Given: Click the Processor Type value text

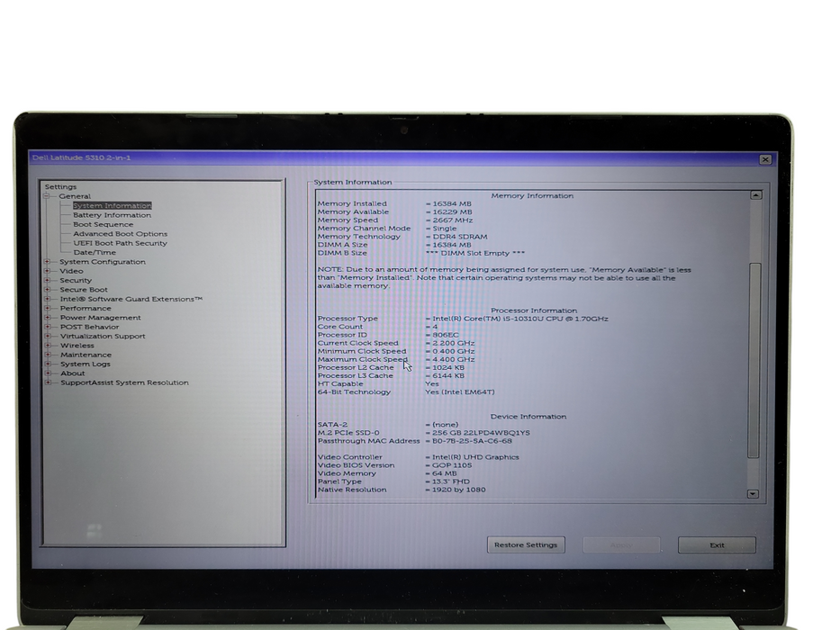Looking at the screenshot, I should pos(520,319).
